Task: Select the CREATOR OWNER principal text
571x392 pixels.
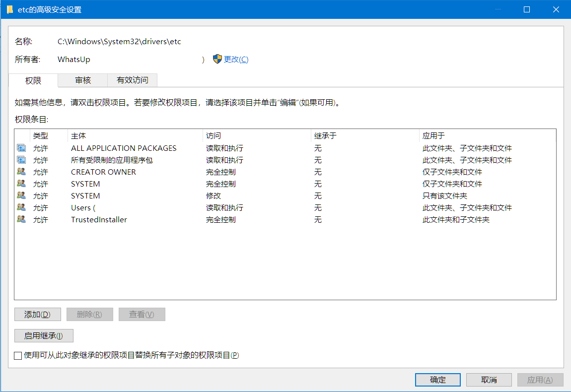Action: [x=103, y=172]
